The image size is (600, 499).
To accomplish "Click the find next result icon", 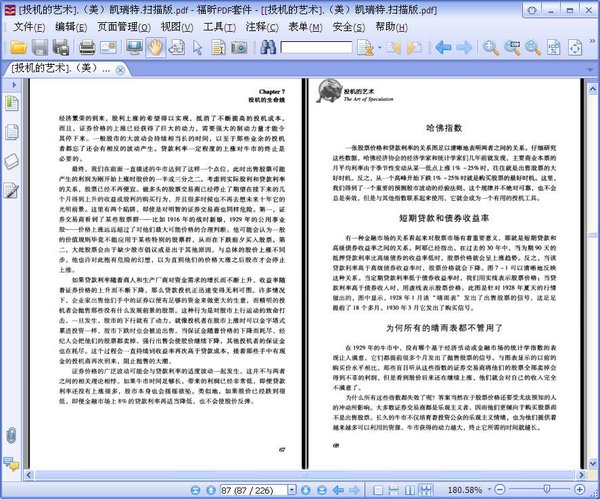I will point(414,48).
